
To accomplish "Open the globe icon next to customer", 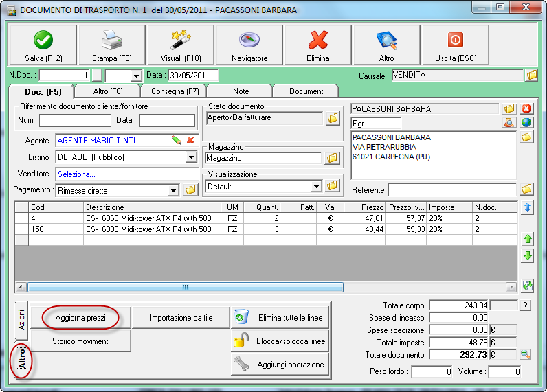I will pos(526,124).
